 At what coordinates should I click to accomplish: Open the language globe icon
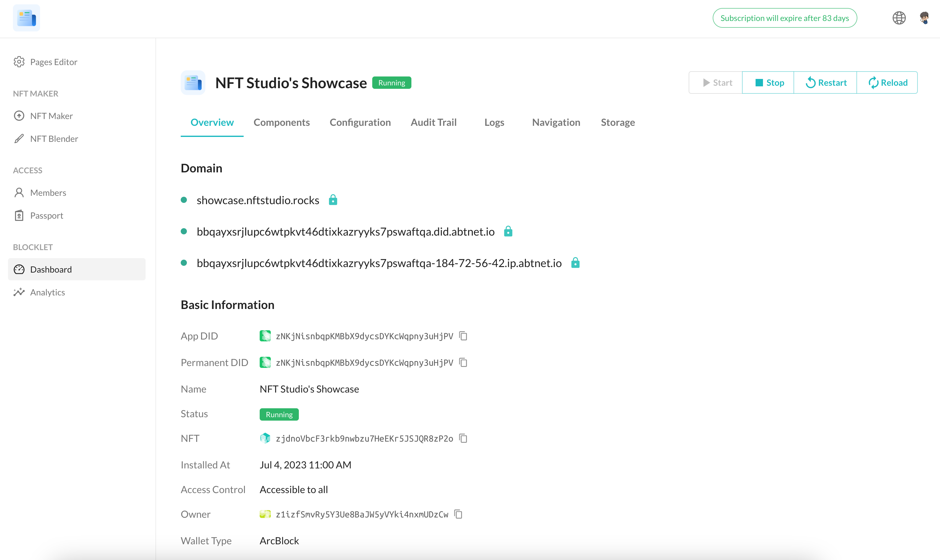coord(899,18)
